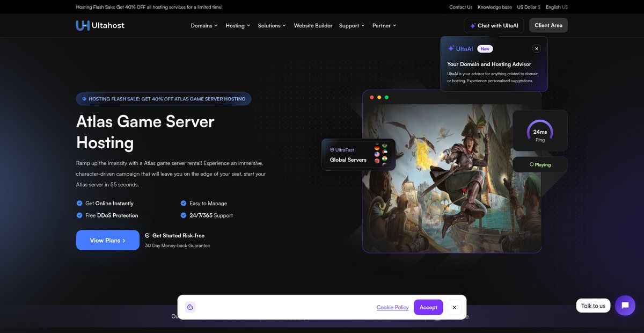Open Chat with UltaAI

pos(494,25)
